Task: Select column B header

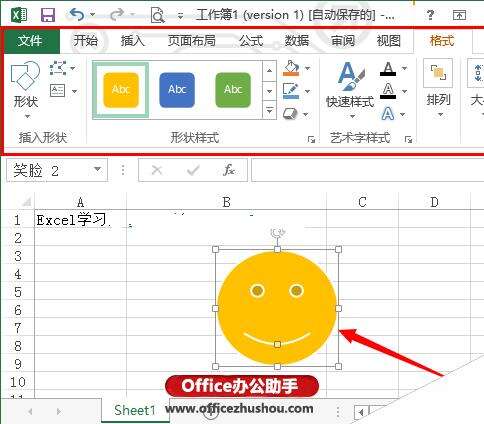Action: pos(226,202)
